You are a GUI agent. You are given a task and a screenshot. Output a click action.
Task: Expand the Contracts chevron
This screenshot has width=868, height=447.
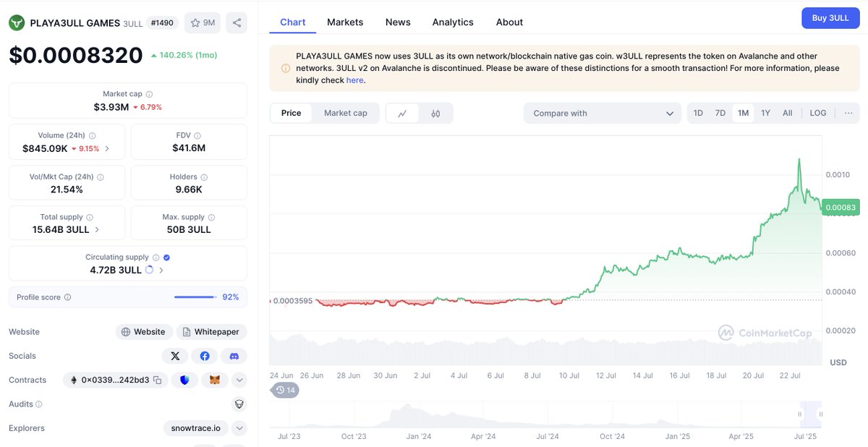pos(239,379)
